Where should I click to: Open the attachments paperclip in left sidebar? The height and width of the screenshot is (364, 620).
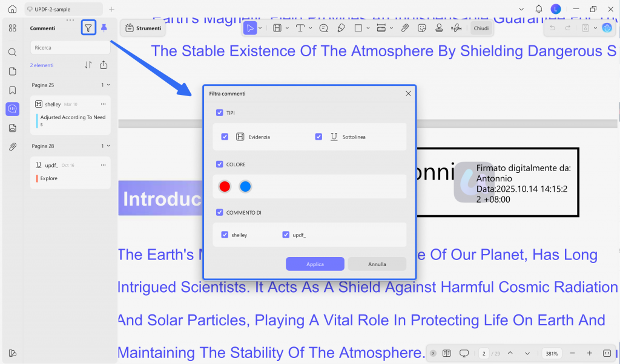(12, 148)
